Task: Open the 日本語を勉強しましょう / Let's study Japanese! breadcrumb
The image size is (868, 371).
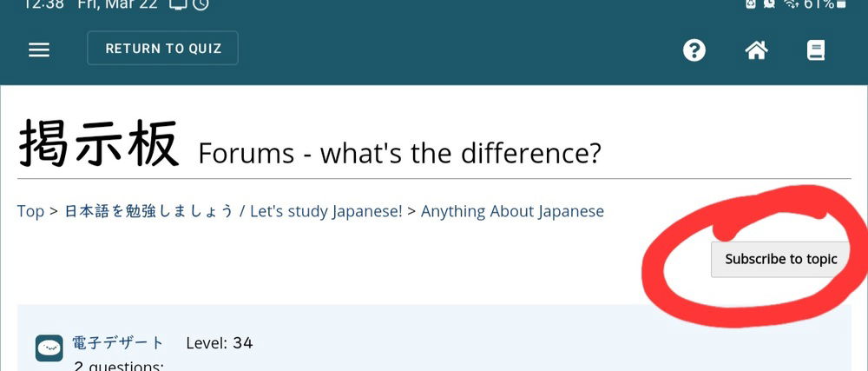Action: (233, 211)
